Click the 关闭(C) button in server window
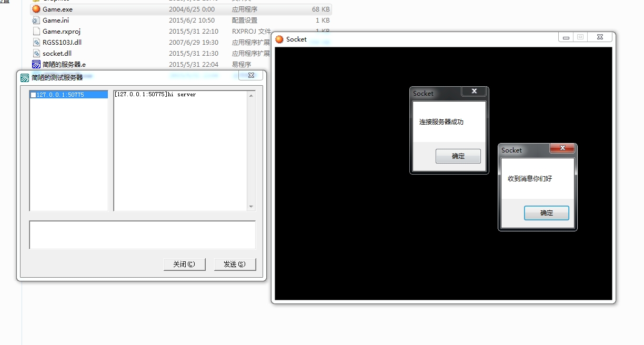This screenshot has height=345, width=644. point(184,265)
